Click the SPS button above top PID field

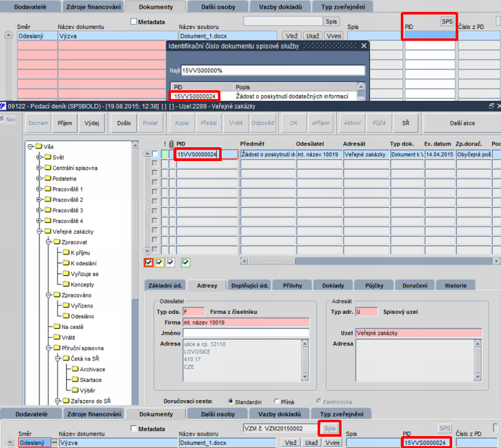(447, 21)
